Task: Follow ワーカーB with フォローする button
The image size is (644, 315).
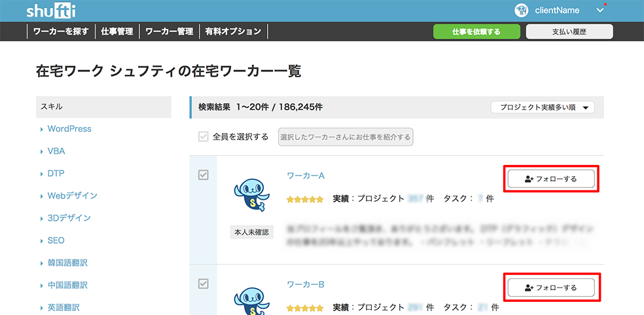Action: (551, 288)
